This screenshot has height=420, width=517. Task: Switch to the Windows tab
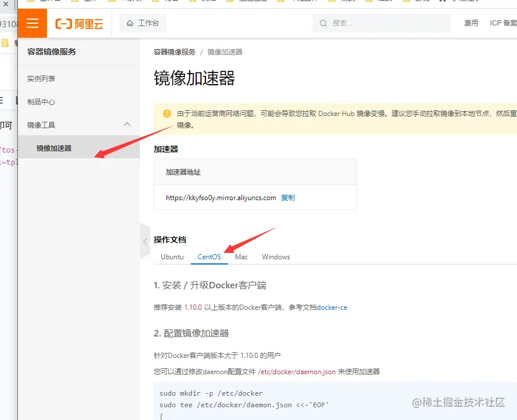276,257
